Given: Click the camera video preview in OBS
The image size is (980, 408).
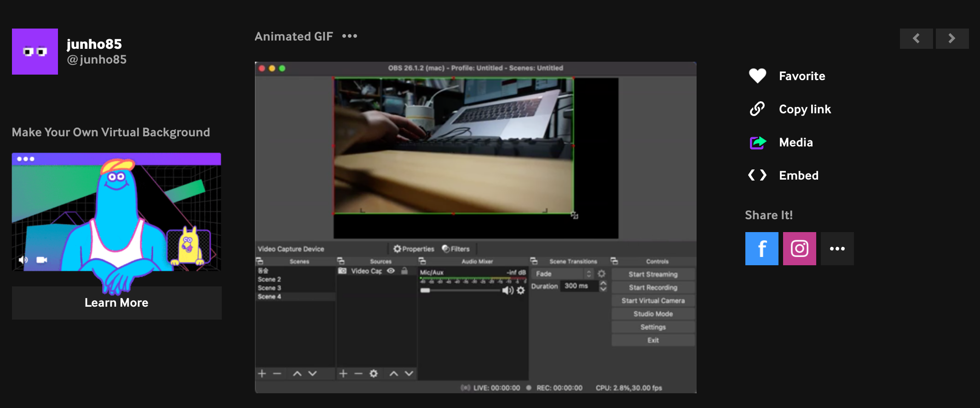Looking at the screenshot, I should pos(454,146).
